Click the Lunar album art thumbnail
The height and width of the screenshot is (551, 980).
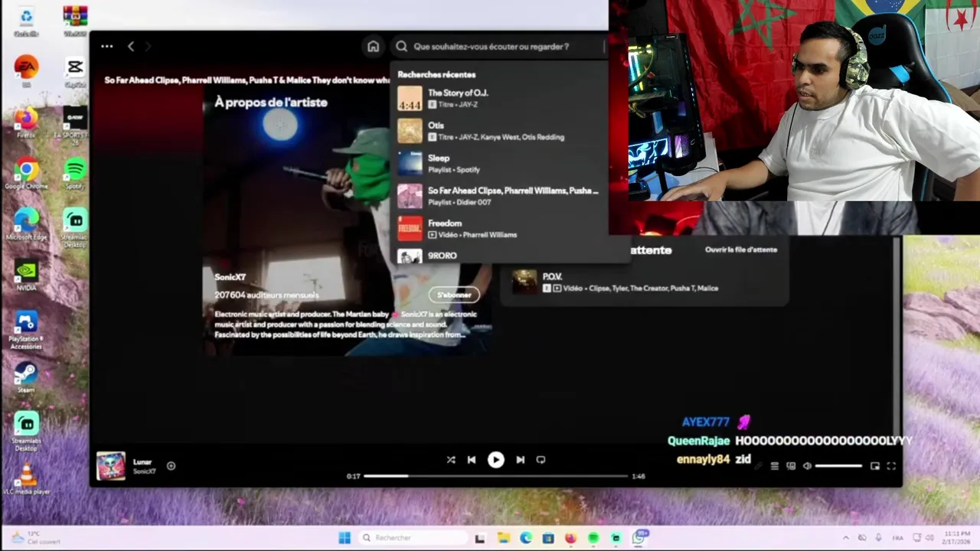point(110,466)
